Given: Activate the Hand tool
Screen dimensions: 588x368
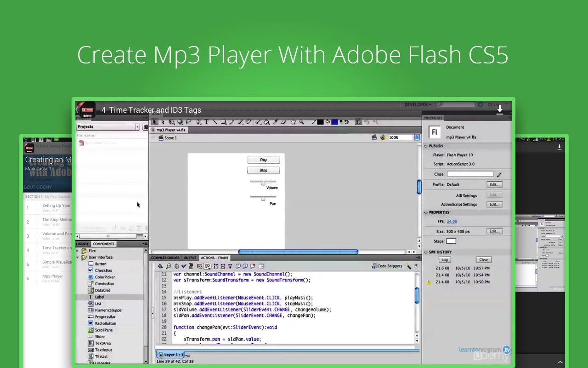Looking at the screenshot, I should tap(293, 122).
